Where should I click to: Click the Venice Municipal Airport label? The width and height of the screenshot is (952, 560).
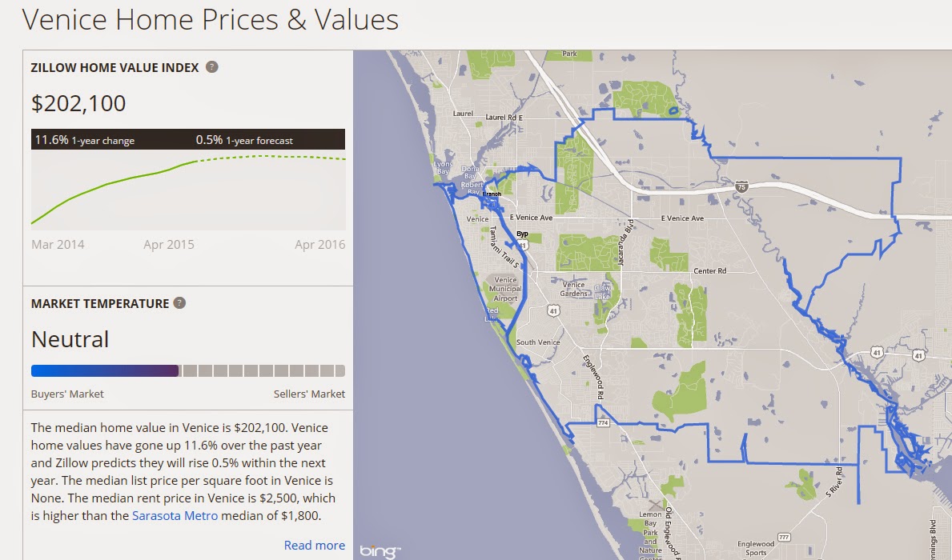tap(505, 288)
